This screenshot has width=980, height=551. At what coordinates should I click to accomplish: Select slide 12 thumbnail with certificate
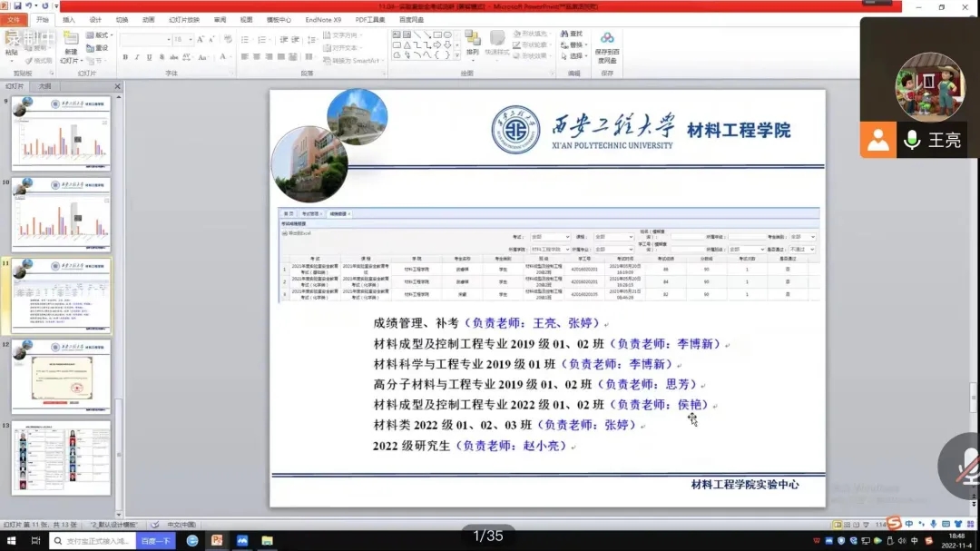[x=61, y=376]
